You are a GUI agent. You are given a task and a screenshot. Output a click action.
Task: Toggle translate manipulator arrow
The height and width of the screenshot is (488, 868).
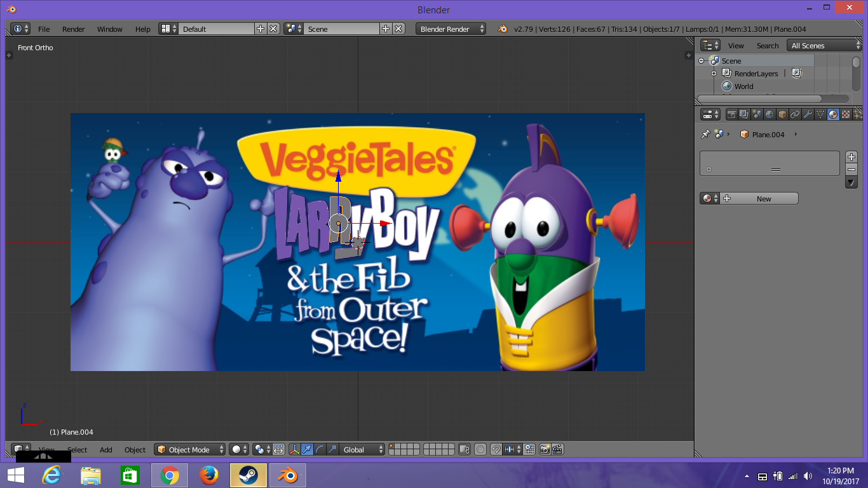point(308,449)
